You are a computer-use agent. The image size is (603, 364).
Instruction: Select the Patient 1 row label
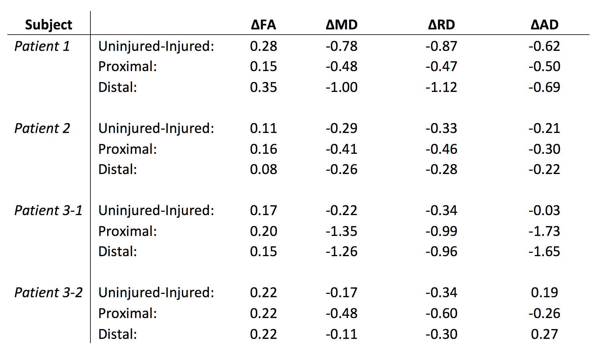pyautogui.click(x=42, y=46)
